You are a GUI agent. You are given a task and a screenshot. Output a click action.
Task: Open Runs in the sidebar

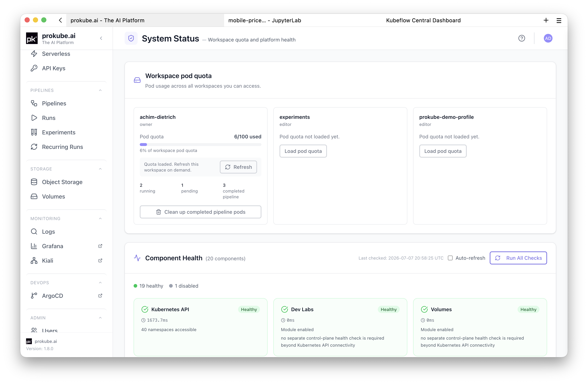tap(66, 118)
